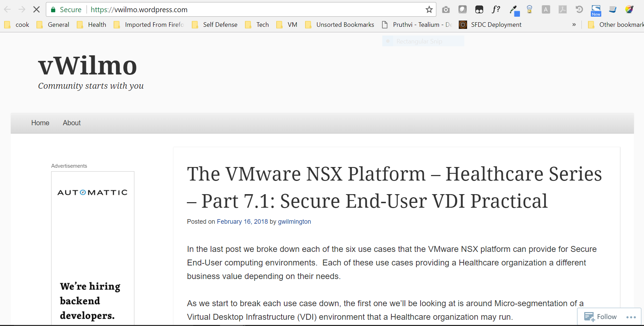The height and width of the screenshot is (326, 644).
Task: Click the grey letter A extension icon
Action: point(546,9)
